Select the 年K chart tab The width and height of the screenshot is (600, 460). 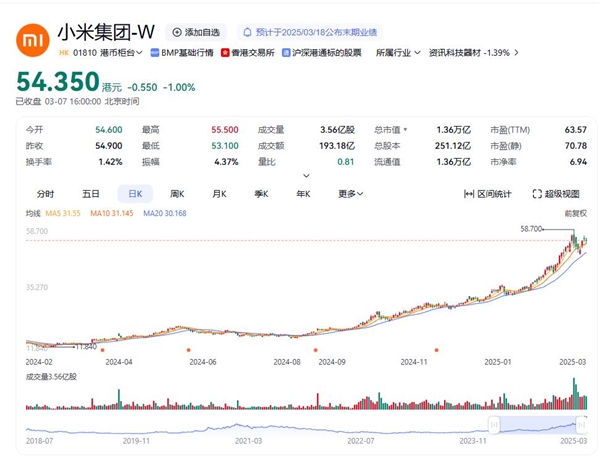303,194
